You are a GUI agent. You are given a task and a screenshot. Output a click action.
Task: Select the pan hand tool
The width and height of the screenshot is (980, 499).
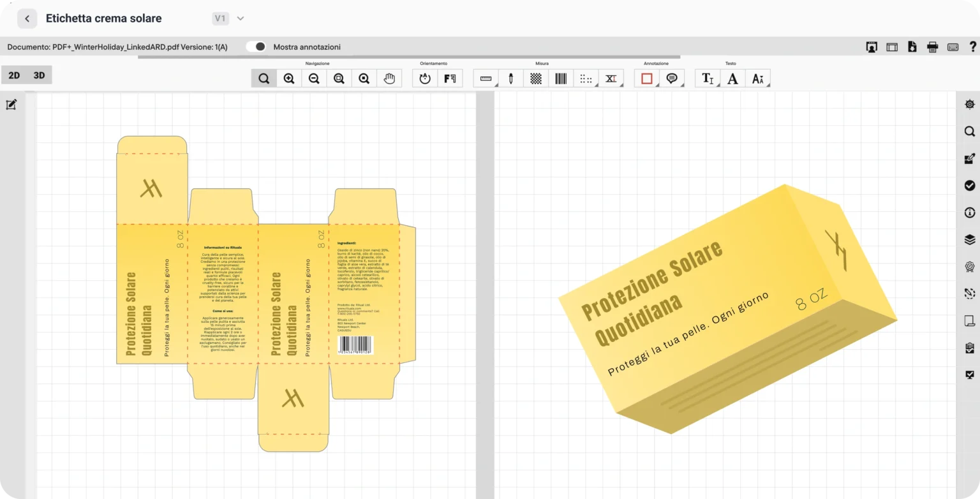point(389,78)
